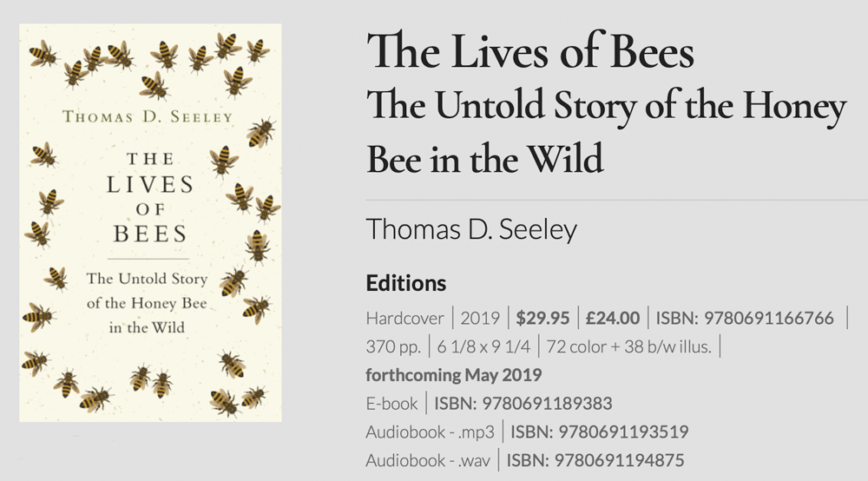The image size is (868, 481).
Task: Select the E-book edition
Action: (x=391, y=404)
